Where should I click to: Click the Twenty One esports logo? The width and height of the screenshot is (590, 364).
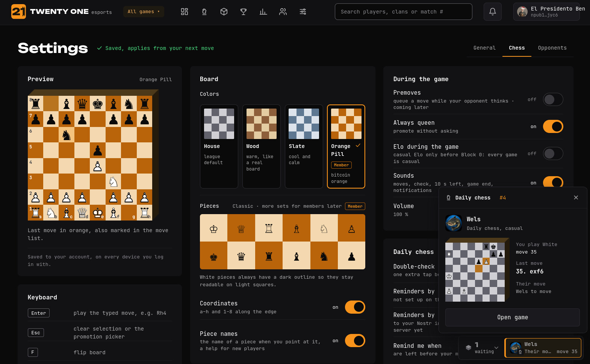62,12
